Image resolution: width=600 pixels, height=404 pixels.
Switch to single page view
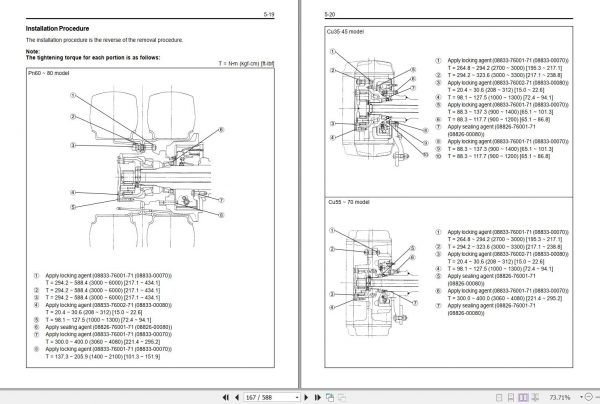coord(499,397)
